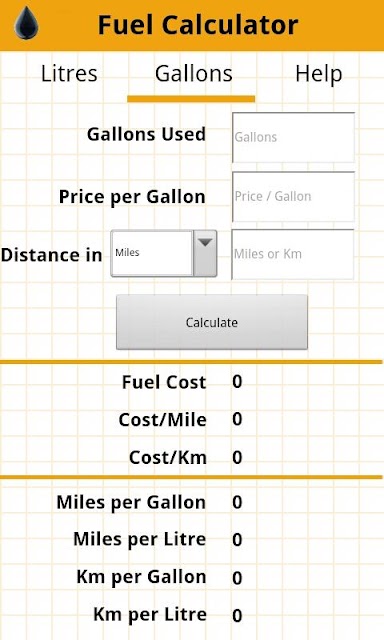The height and width of the screenshot is (640, 384).
Task: Focus the Price / Gallon input field
Action: coord(293,197)
